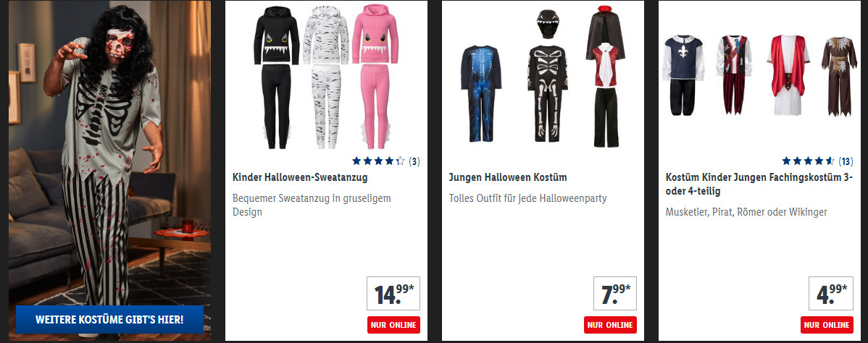The height and width of the screenshot is (343, 868).
Task: View star rating of Kinder Halloween-Sweatanzug
Action: (379, 161)
